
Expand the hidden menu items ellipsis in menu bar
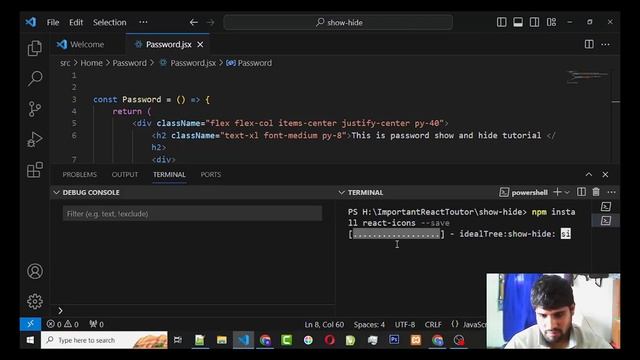143,22
